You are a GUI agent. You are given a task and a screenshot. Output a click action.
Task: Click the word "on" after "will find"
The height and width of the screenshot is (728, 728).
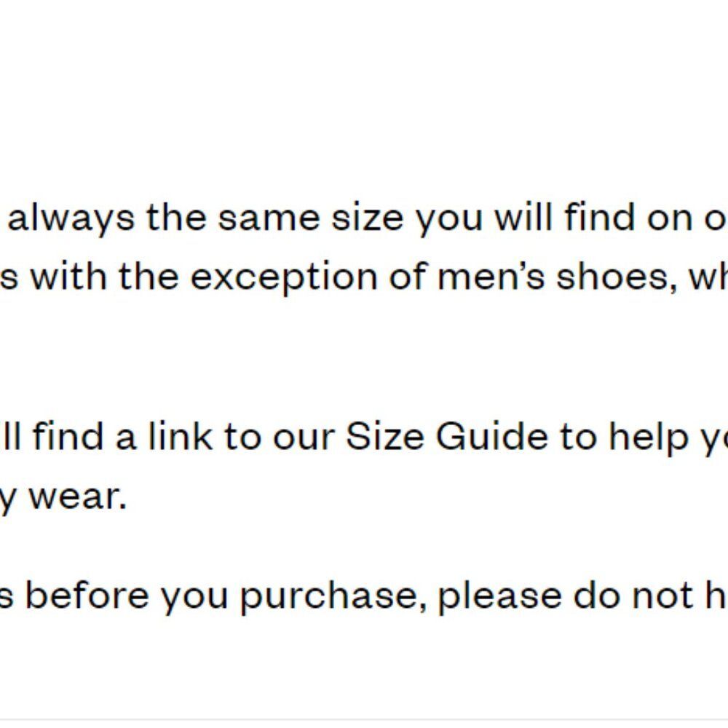[x=668, y=219]
